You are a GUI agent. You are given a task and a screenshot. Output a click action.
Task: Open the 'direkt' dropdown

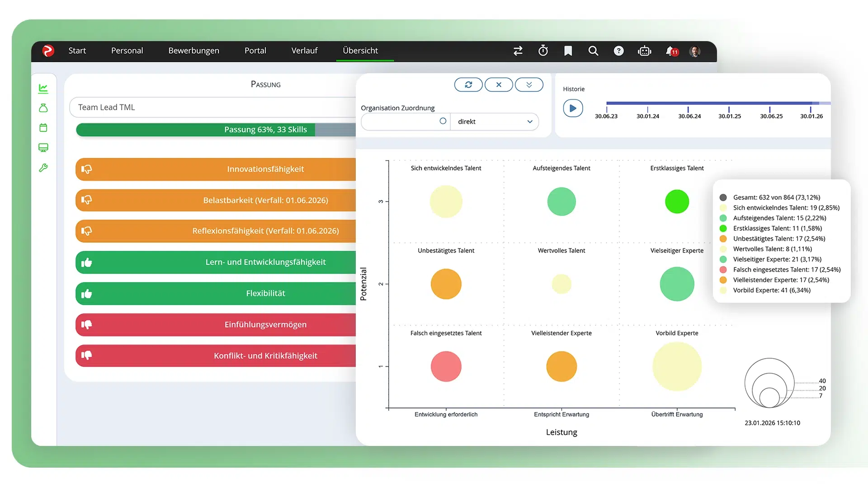[495, 122]
